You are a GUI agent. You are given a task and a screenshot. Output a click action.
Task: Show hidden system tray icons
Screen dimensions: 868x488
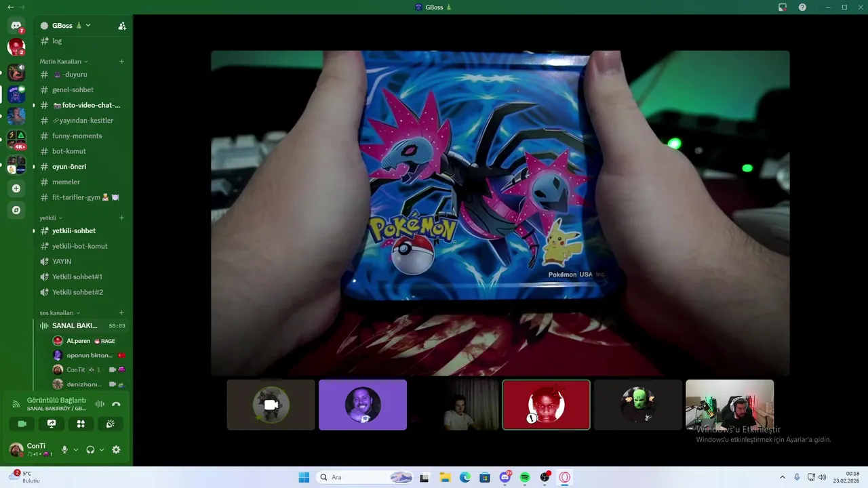pos(782,477)
